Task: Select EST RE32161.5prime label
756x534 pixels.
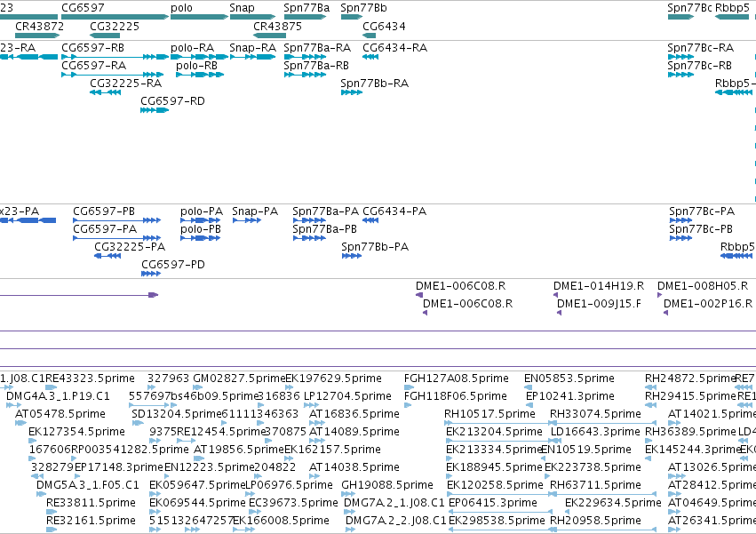Action: pyautogui.click(x=92, y=521)
